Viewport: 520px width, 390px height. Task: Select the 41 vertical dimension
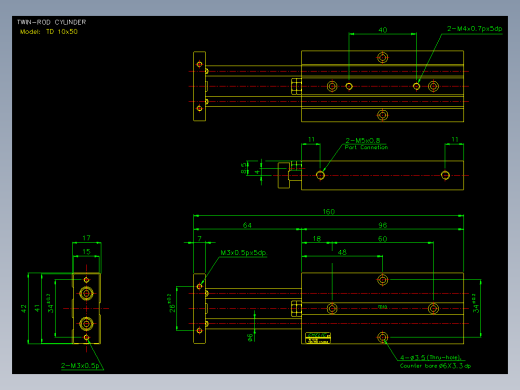[37, 309]
